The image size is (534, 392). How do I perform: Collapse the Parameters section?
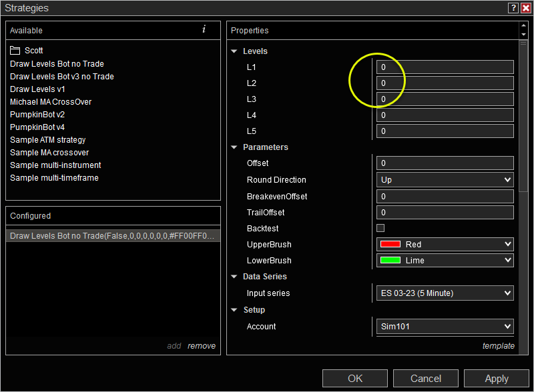tap(234, 147)
